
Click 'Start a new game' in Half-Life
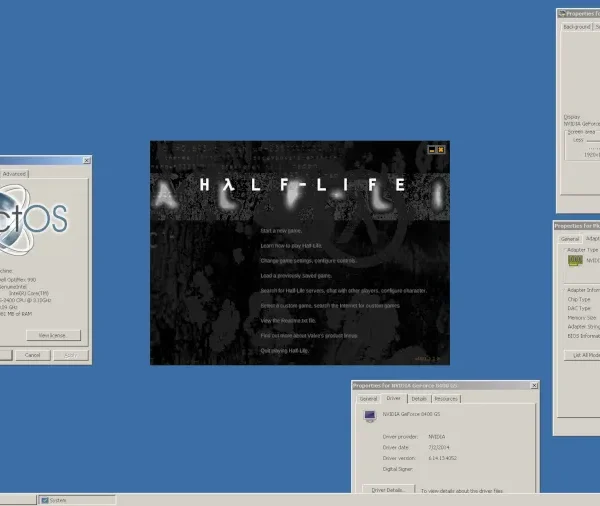(x=281, y=231)
